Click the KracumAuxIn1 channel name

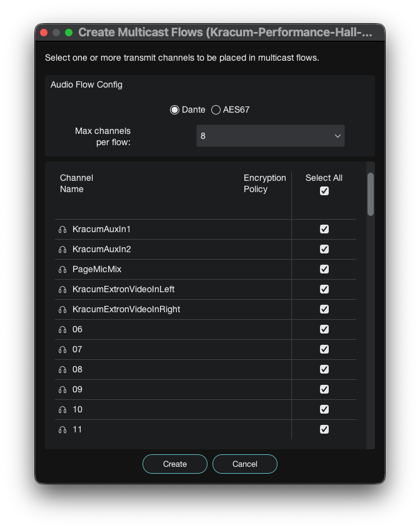101,229
